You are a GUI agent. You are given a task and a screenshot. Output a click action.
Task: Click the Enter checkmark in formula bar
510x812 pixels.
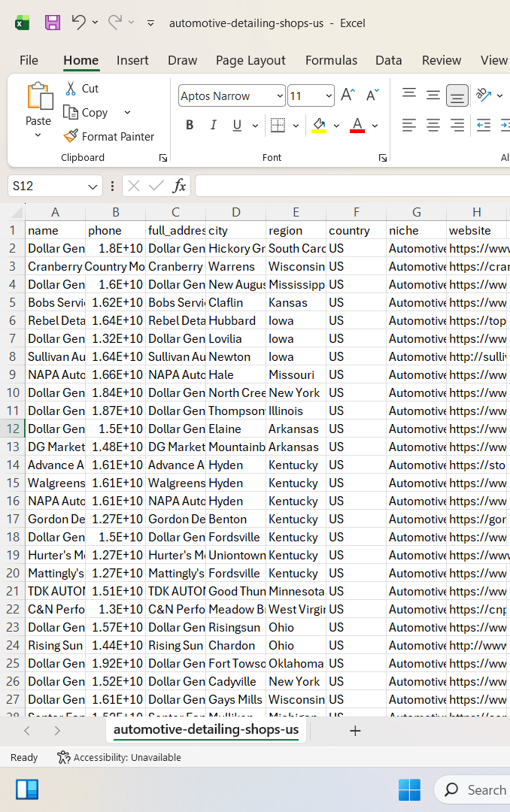click(x=156, y=186)
